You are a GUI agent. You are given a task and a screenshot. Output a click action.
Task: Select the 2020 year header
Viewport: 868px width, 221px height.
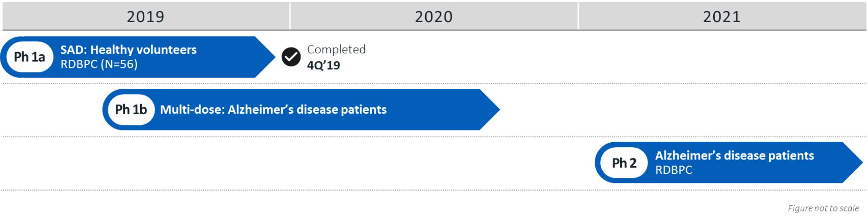tap(433, 17)
